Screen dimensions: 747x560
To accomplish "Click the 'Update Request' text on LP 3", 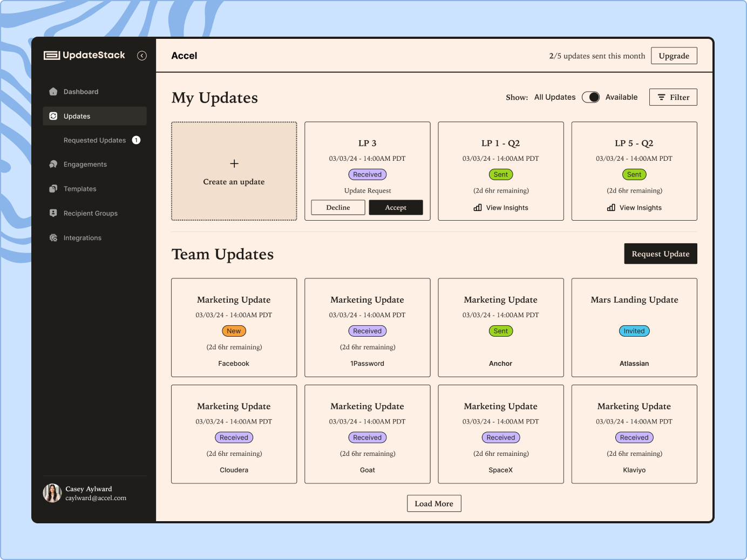I will (x=368, y=190).
